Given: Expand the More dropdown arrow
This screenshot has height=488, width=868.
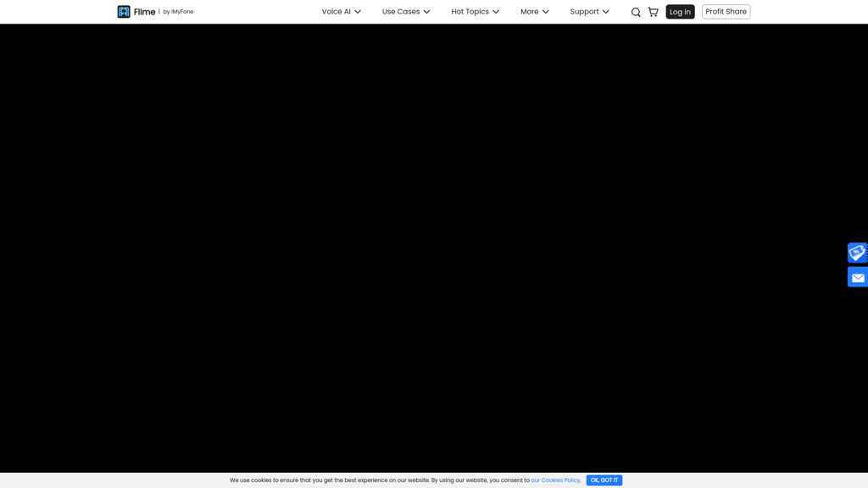Looking at the screenshot, I should point(546,12).
